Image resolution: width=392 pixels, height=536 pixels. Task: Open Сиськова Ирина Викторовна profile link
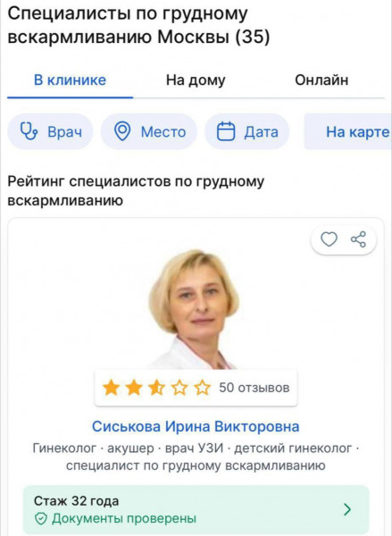(196, 427)
